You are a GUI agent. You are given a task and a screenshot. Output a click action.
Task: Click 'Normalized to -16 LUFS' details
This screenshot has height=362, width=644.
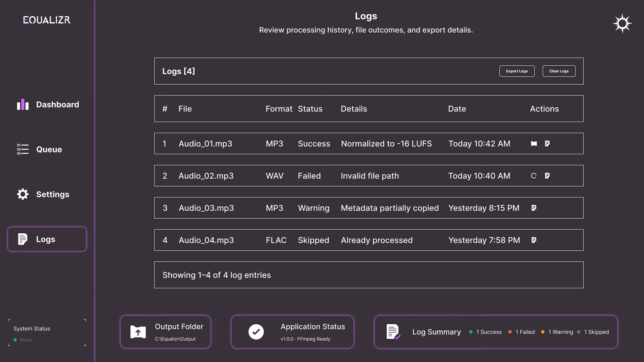[386, 144]
